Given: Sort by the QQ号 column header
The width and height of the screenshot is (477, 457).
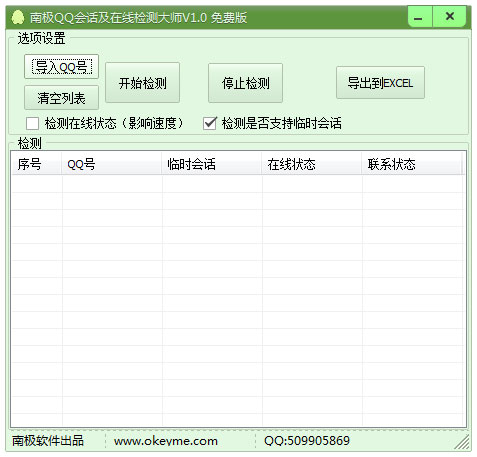Looking at the screenshot, I should click(112, 164).
